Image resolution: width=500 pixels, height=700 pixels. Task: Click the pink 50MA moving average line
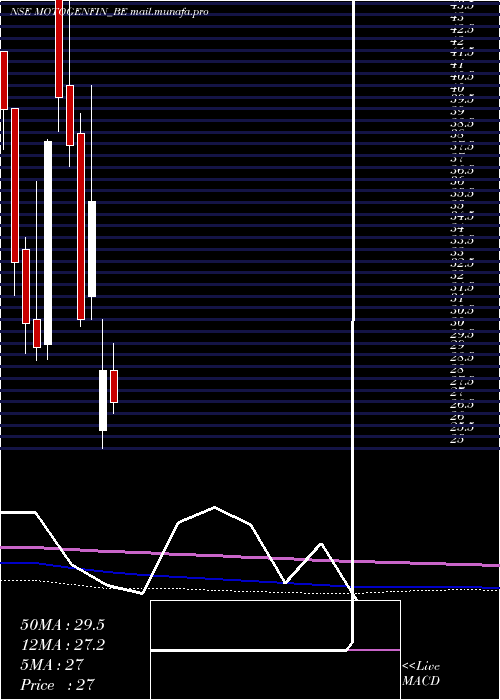tap(250, 556)
